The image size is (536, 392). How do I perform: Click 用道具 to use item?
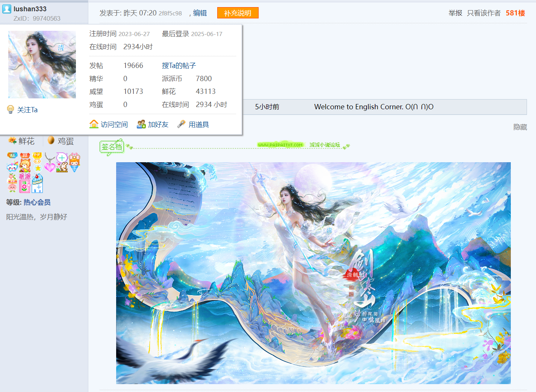(x=199, y=124)
